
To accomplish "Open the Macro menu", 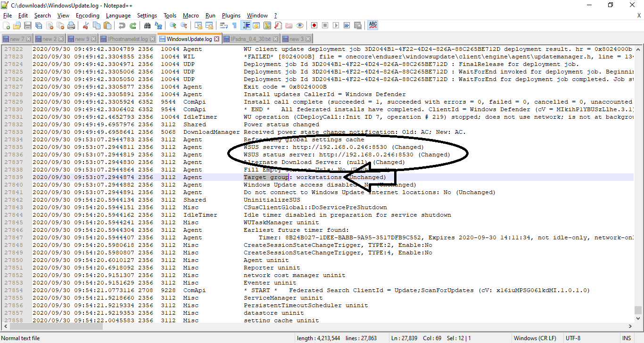I will click(191, 16).
